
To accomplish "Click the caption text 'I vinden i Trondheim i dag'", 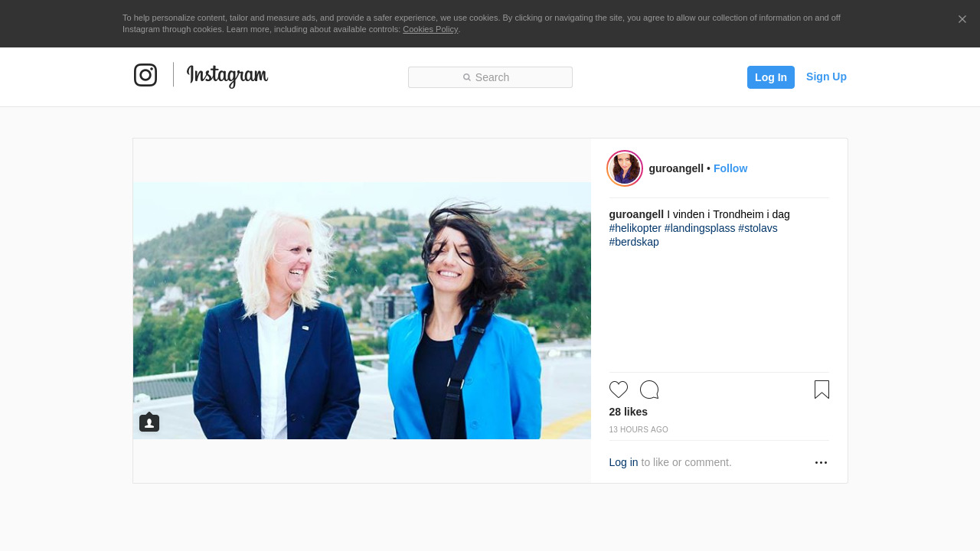I will tap(728, 214).
